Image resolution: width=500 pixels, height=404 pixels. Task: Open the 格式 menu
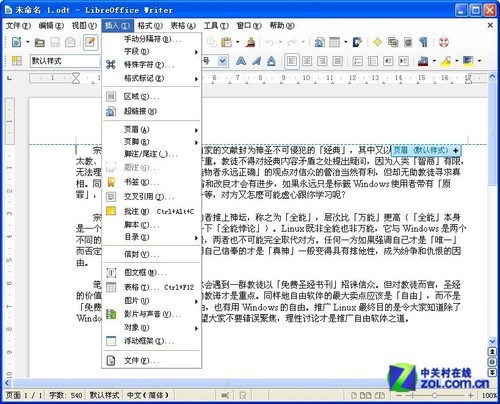(150, 26)
